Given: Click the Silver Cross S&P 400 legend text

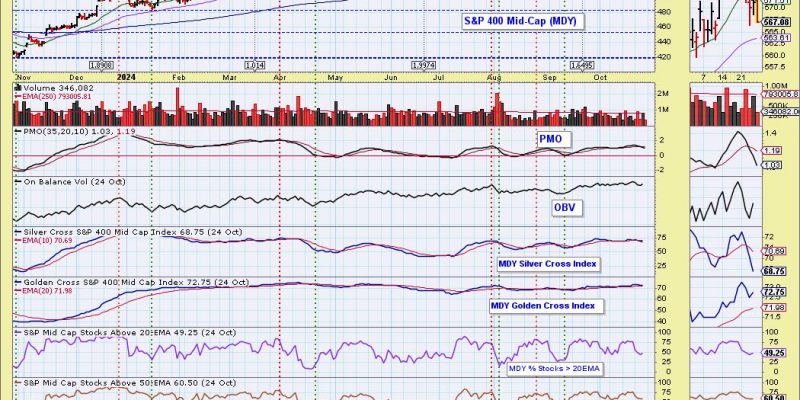Looking at the screenshot, I should (x=133, y=232).
